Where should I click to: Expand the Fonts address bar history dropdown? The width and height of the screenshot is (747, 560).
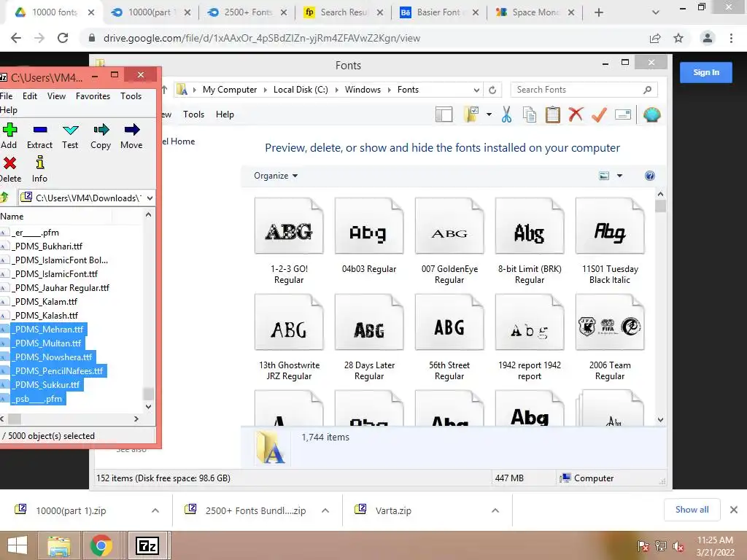(476, 90)
